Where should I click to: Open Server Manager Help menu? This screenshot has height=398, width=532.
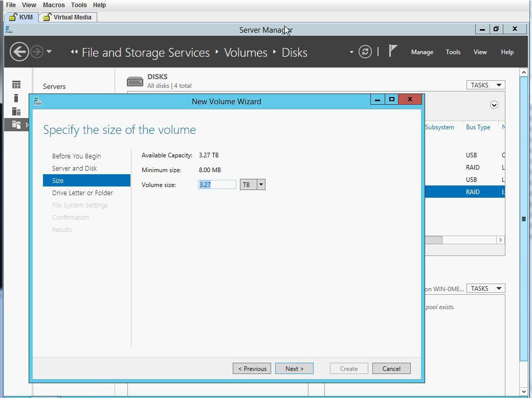pyautogui.click(x=507, y=52)
